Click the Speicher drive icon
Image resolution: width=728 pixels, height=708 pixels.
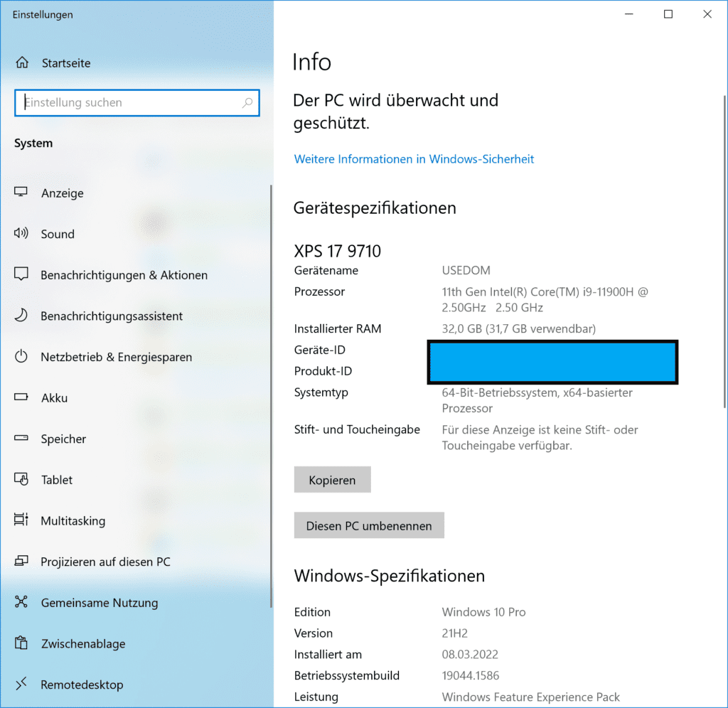(x=21, y=438)
